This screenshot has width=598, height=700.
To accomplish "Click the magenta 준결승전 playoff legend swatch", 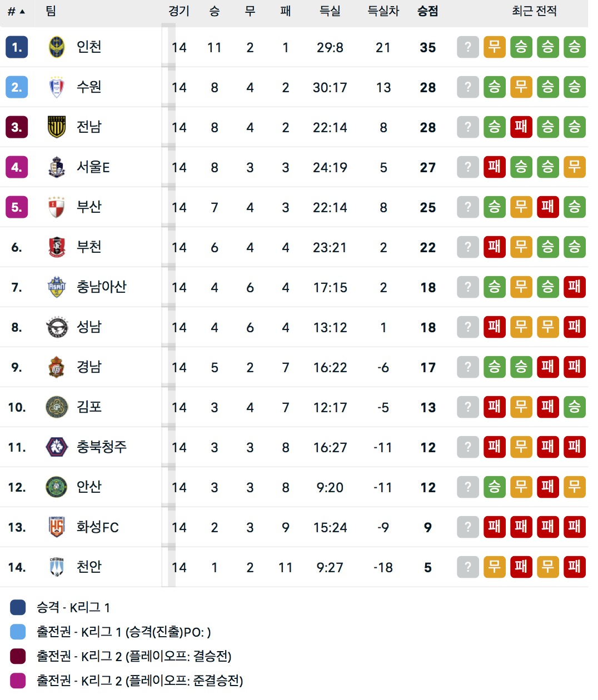I will pyautogui.click(x=18, y=681).
